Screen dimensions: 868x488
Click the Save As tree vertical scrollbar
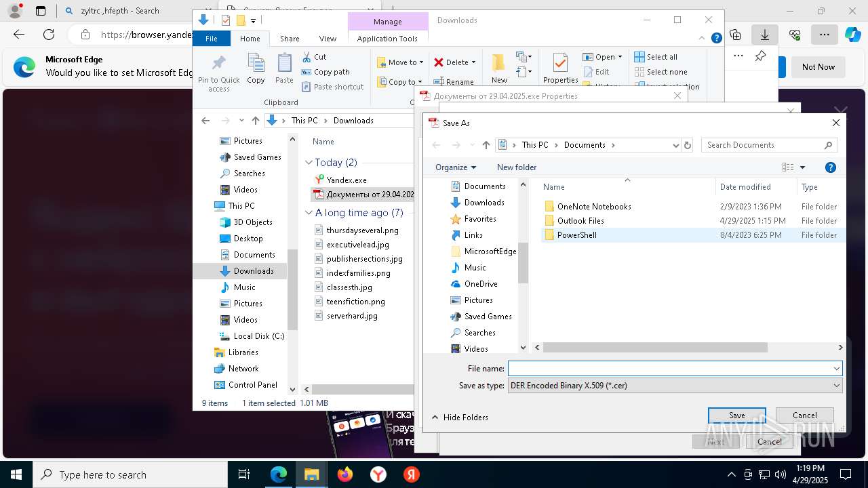523,262
